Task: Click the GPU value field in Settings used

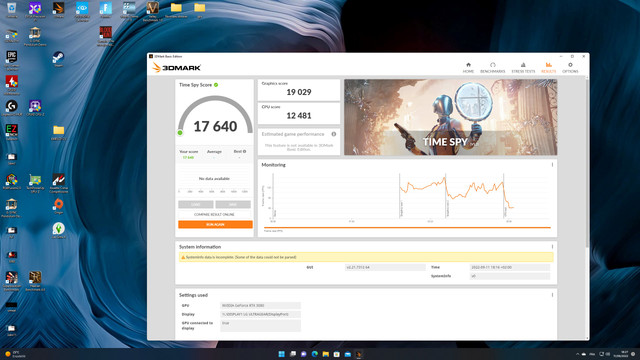Action: pyautogui.click(x=260, y=305)
